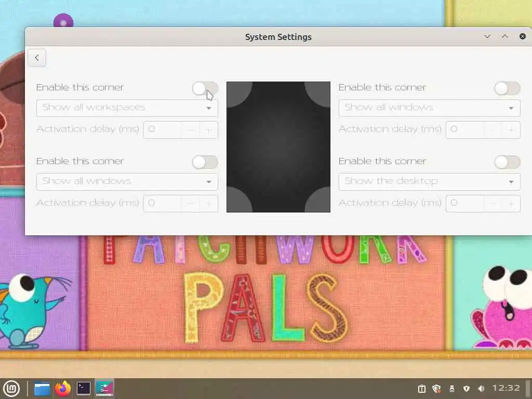
Task: Open the 'Show the desktop' dropdown
Action: (x=429, y=181)
